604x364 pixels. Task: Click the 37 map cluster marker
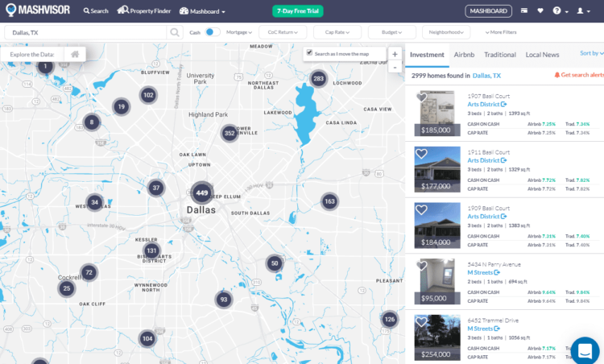tap(156, 188)
